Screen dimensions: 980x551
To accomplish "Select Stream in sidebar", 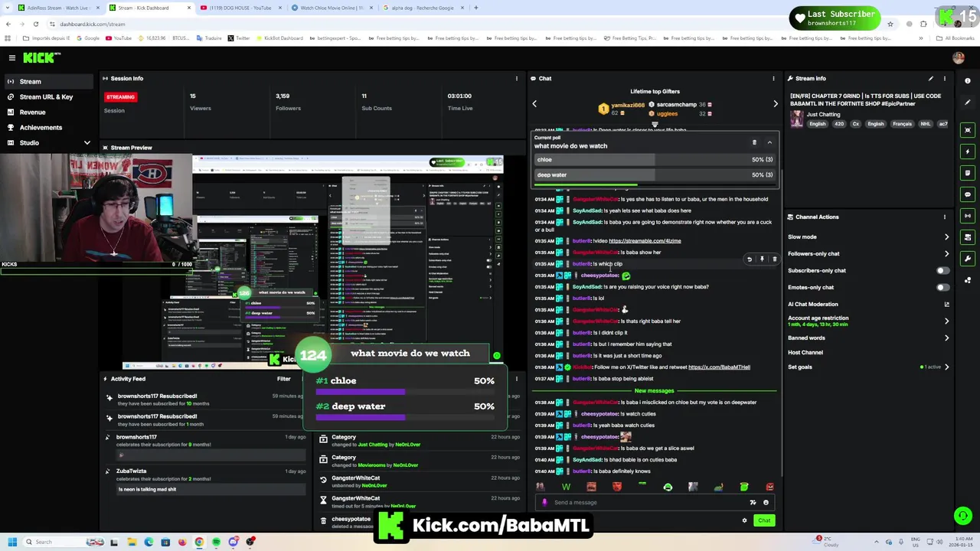I will pos(49,81).
